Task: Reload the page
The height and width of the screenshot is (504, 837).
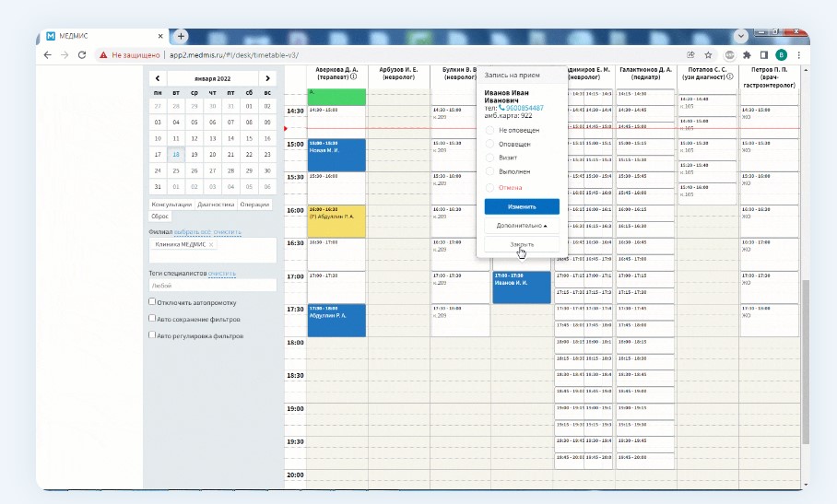Action: tap(82, 55)
